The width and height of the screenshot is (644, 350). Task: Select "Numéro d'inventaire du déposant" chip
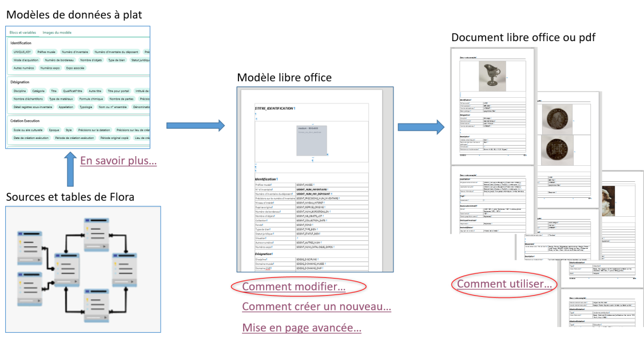[x=116, y=52]
